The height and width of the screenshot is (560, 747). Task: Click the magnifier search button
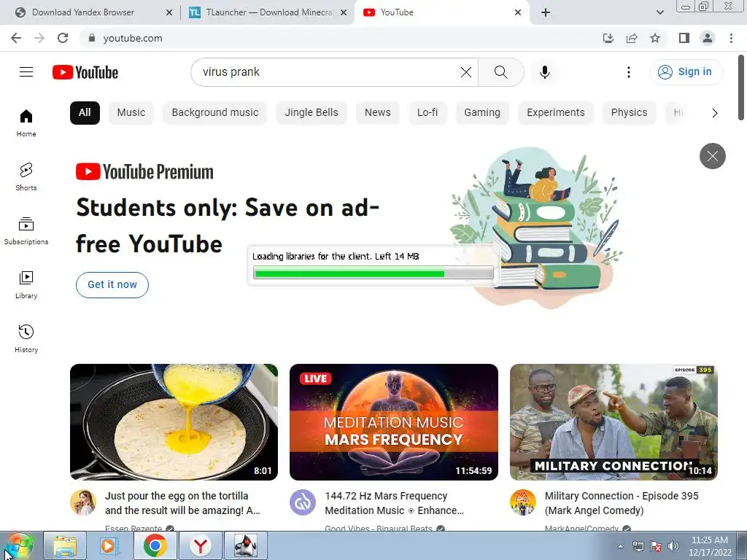coord(500,72)
